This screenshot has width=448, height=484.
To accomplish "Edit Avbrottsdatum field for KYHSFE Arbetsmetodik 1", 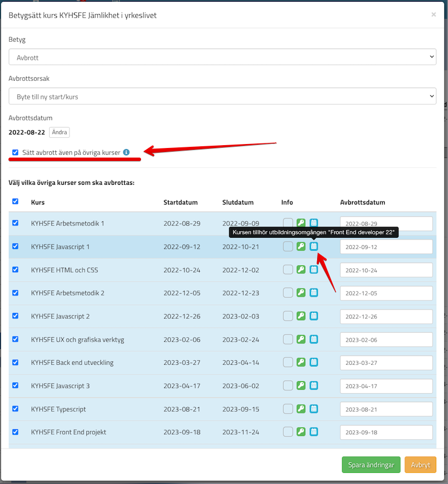I will [x=386, y=224].
